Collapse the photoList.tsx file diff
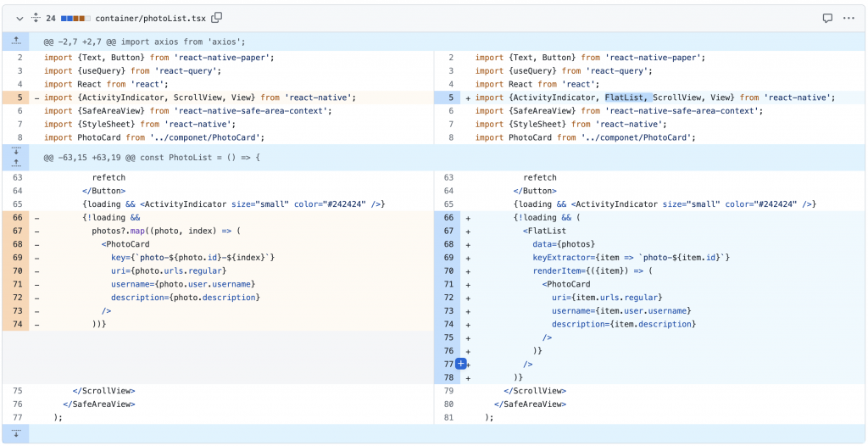This screenshot has height=446, width=868. [x=19, y=18]
